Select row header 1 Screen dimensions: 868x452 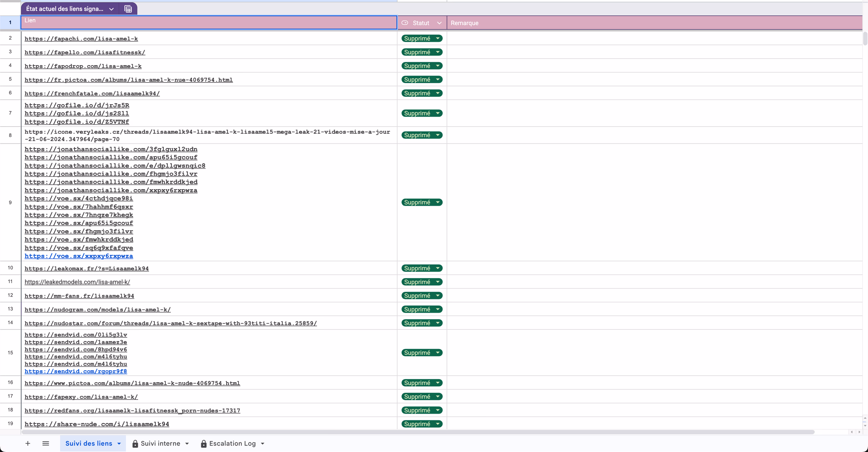tap(10, 22)
